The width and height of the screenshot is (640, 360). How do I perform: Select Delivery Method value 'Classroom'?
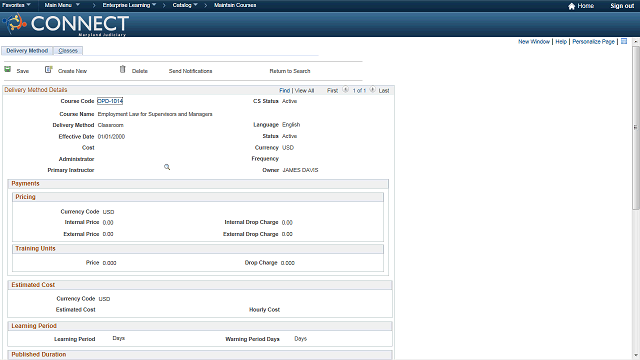(111, 125)
